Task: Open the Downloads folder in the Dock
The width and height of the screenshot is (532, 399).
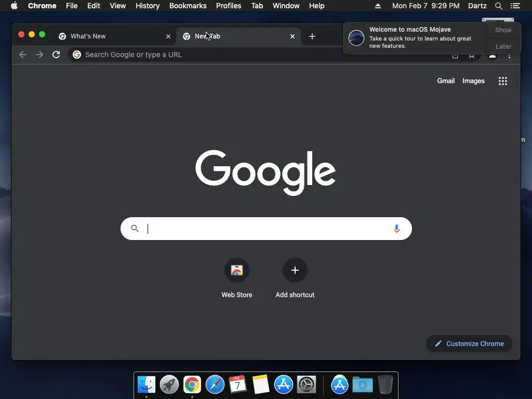Action: (362, 384)
